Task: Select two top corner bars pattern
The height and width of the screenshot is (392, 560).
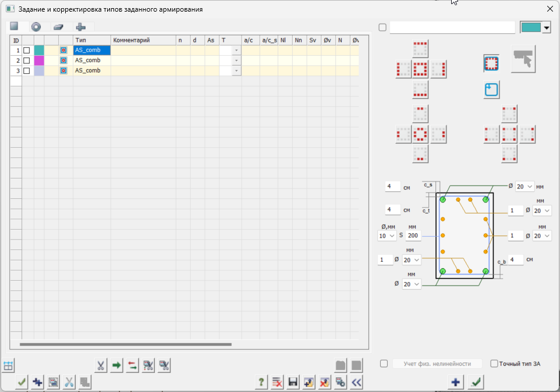Action: coord(509,114)
